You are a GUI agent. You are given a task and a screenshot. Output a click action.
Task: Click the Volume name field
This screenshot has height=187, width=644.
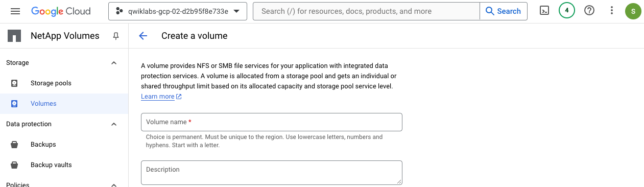[272, 122]
